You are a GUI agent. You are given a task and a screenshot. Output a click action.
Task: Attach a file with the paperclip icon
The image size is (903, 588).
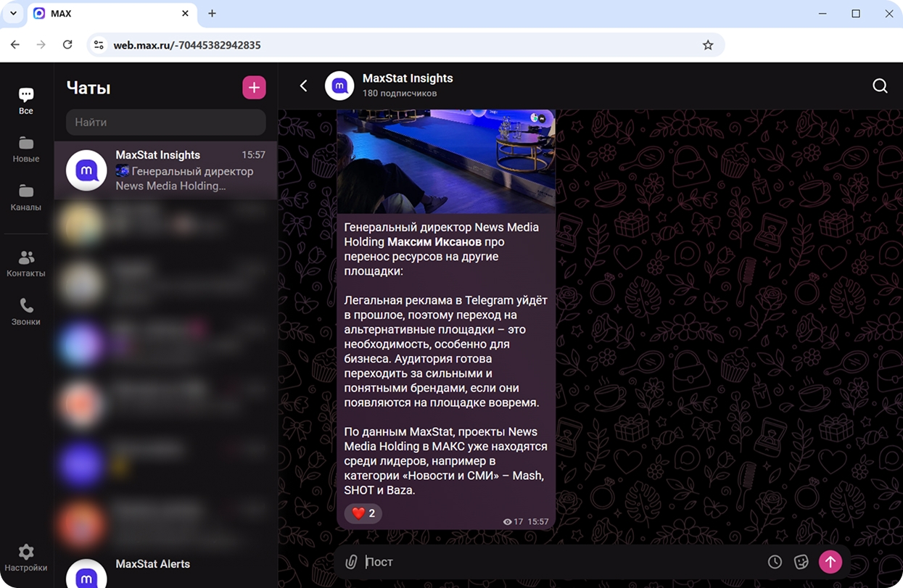[x=351, y=562]
